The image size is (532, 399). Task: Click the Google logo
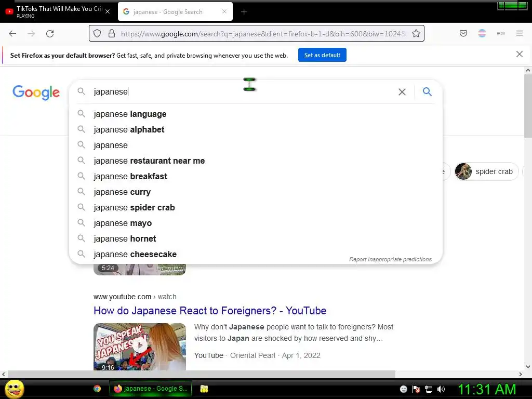(36, 92)
